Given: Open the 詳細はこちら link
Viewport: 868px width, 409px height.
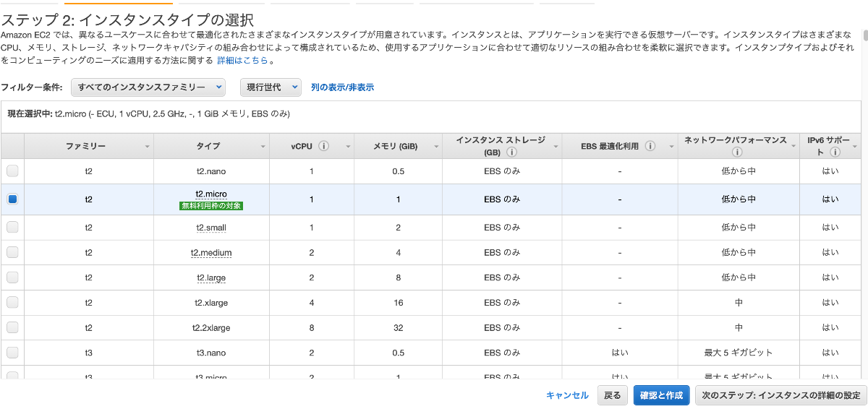Looking at the screenshot, I should [243, 61].
